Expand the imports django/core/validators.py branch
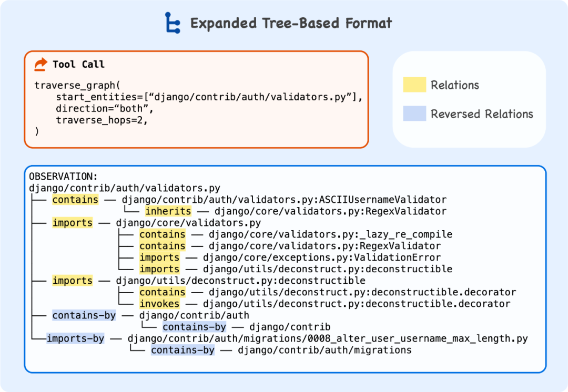 [x=72, y=223]
